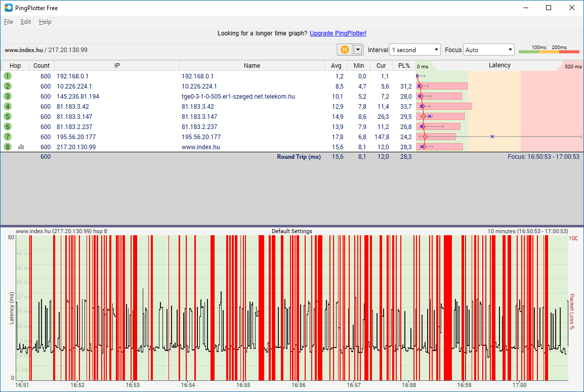Click the hop 7 green circle icon
584x392 pixels.
tap(8, 137)
